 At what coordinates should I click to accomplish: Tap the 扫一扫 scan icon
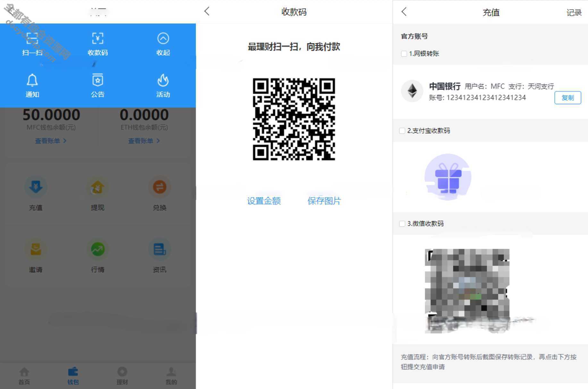click(x=32, y=38)
